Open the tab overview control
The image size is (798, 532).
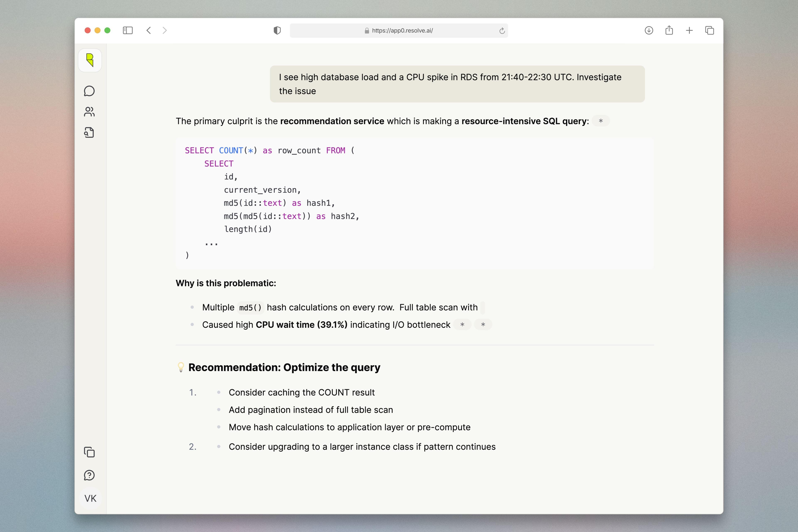point(709,31)
